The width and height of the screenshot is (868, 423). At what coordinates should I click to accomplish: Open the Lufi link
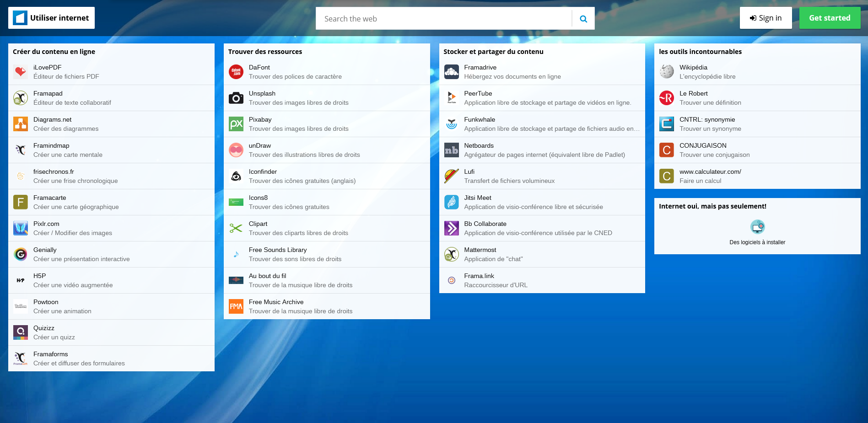542,176
